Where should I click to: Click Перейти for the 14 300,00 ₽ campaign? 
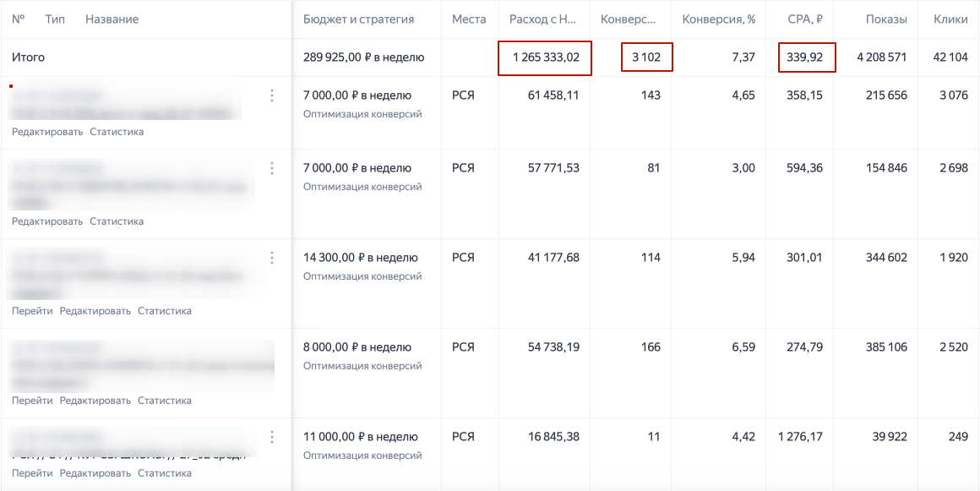point(32,311)
